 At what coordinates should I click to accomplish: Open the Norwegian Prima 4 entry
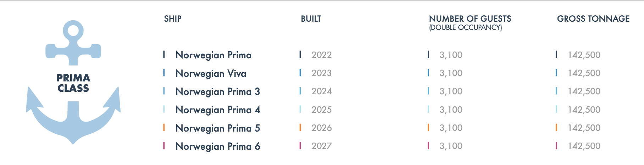point(218,110)
